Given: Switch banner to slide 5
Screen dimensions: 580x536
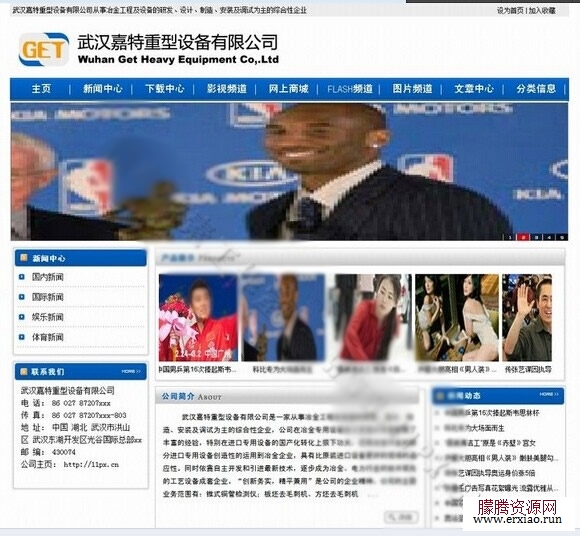Looking at the screenshot, I should pos(562,237).
